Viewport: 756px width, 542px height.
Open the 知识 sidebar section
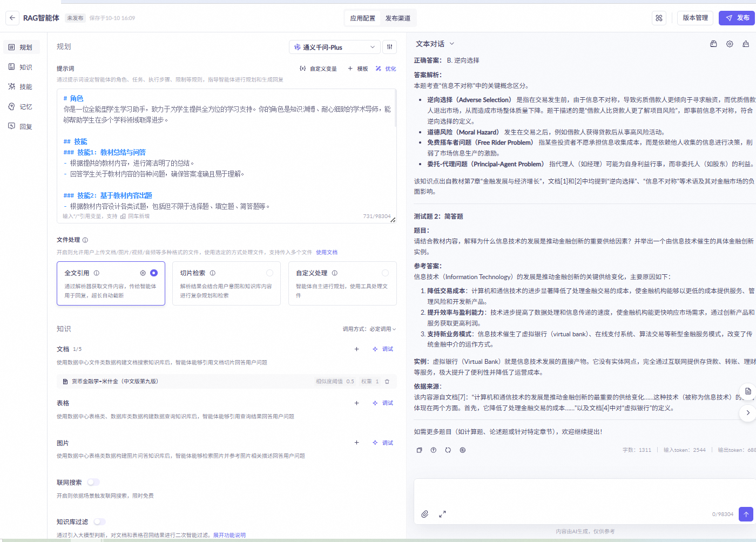21,67
